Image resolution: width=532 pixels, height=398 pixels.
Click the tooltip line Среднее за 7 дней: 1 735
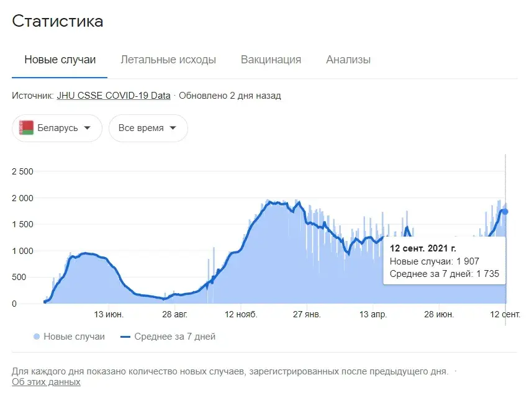pos(444,274)
